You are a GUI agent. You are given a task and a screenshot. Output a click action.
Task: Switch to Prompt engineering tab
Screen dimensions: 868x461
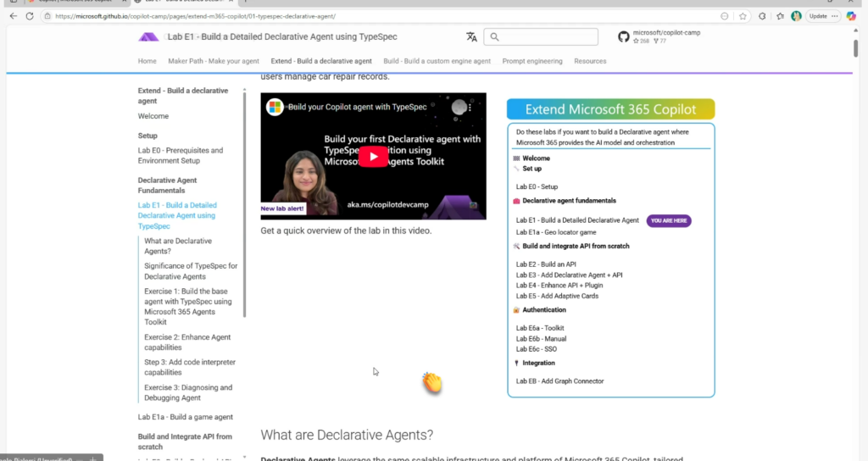point(532,61)
